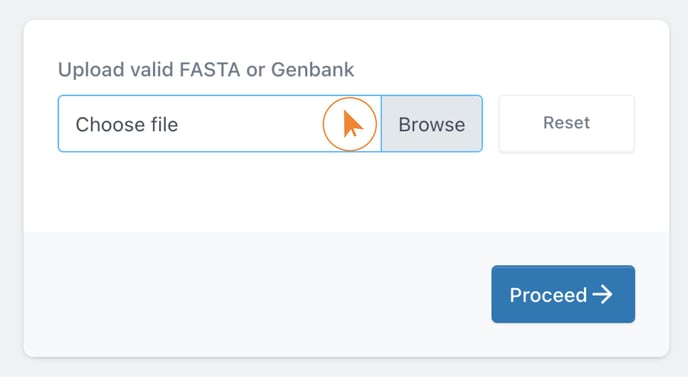Click the word 'FASTA' in the upload label

tap(210, 70)
